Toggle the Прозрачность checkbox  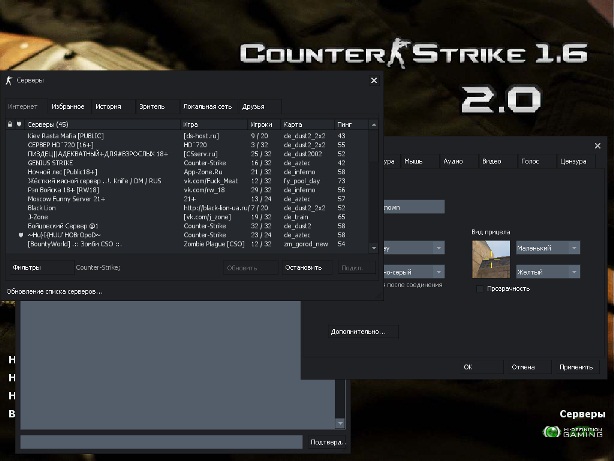[480, 289]
